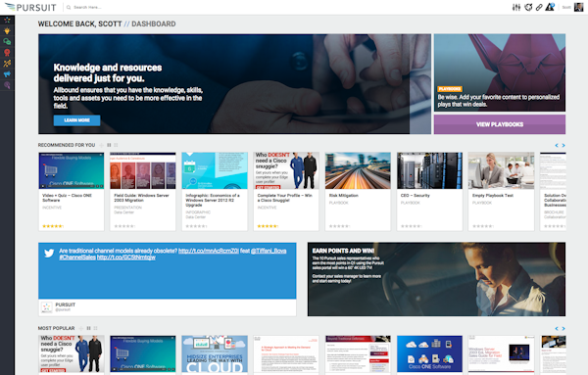Go to previous Recommended For You items

coord(557,145)
